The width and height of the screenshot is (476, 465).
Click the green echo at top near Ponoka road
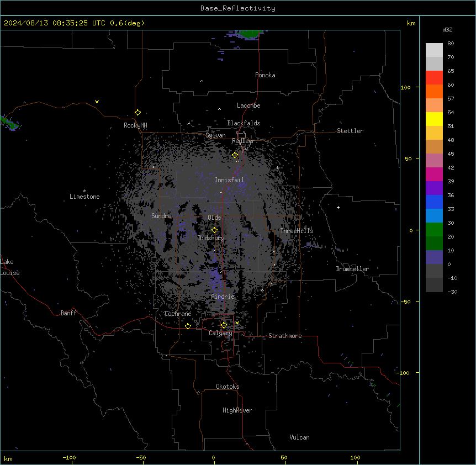tap(251, 34)
